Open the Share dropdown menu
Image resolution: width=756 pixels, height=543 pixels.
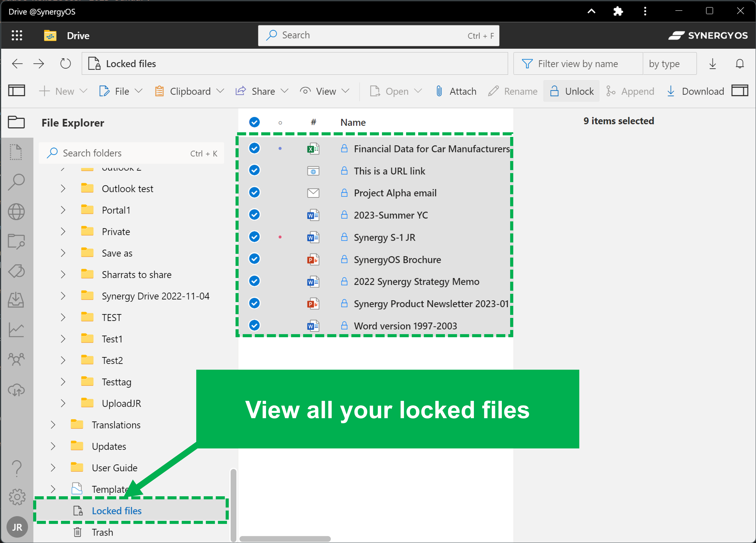tap(262, 91)
